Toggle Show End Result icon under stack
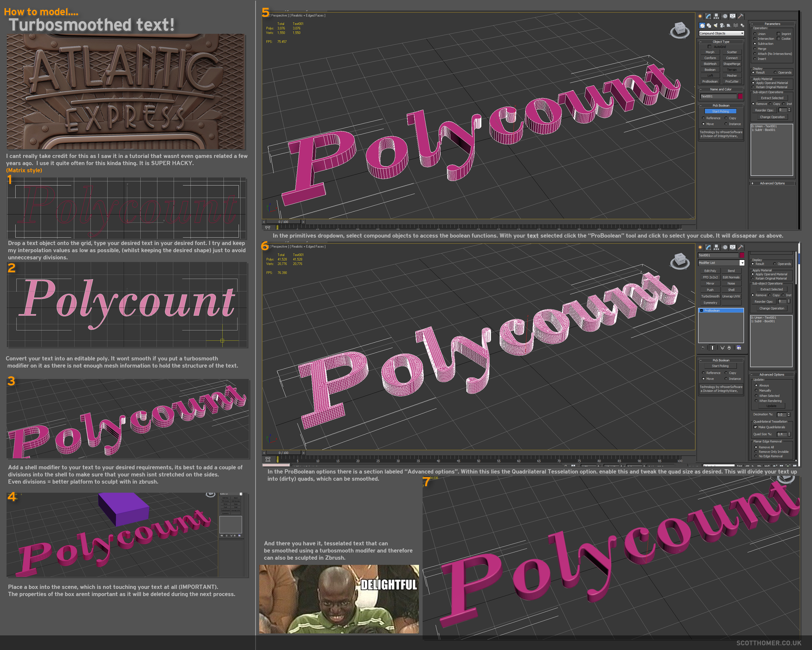Image resolution: width=812 pixels, height=650 pixels. tap(713, 348)
